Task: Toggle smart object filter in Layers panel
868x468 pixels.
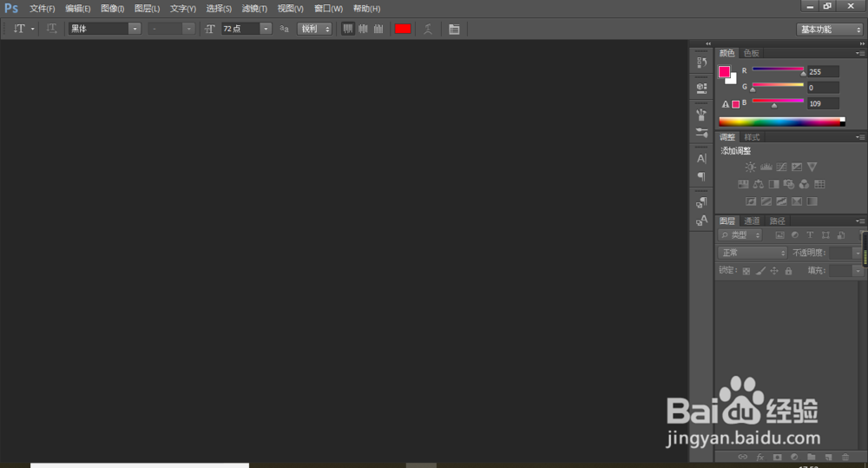Action: click(841, 234)
